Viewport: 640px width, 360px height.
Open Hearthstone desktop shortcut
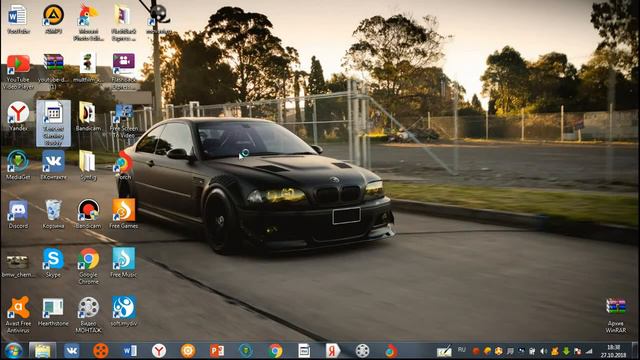53,312
